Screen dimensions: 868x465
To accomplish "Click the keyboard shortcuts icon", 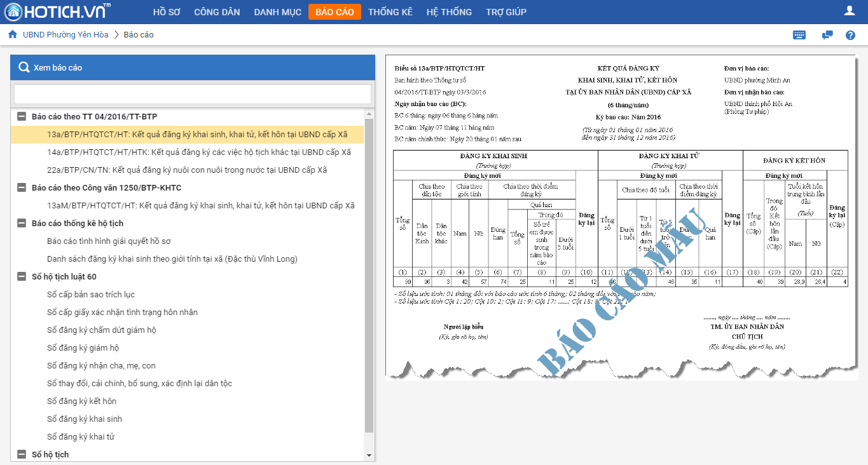I will (799, 36).
